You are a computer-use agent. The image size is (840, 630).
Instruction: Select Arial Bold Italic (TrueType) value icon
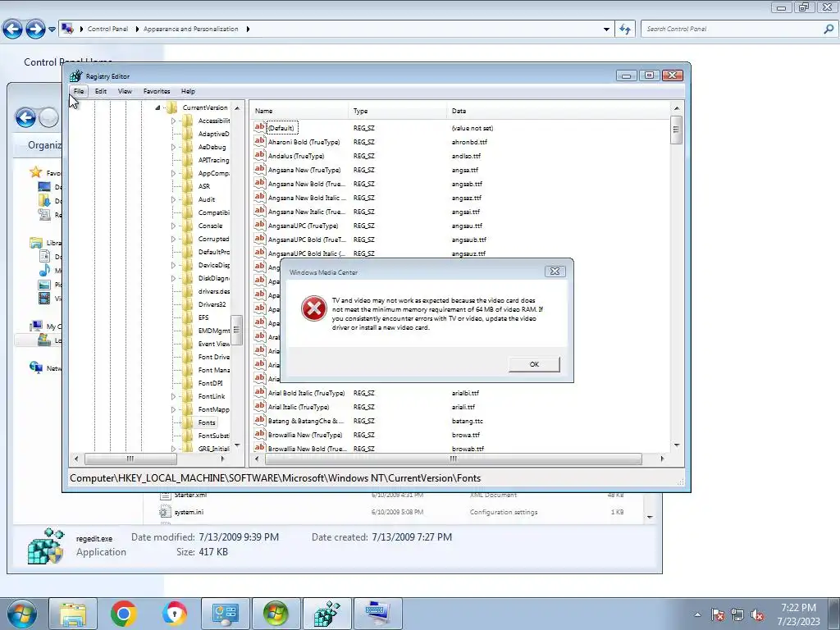pos(260,392)
